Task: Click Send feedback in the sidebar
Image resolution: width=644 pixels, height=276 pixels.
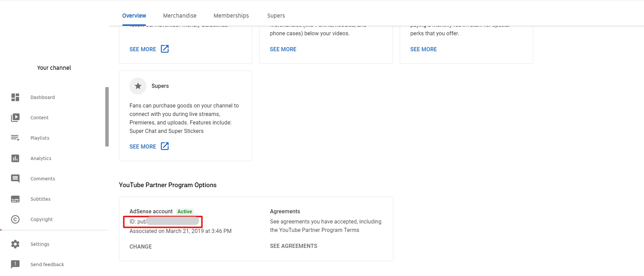Action: (47, 264)
